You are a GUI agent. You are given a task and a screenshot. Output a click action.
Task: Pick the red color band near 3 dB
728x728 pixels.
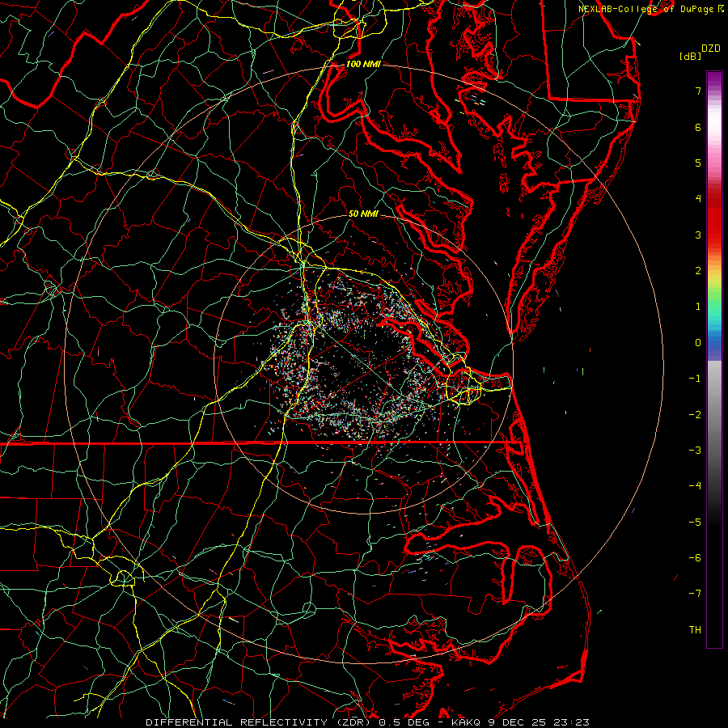tap(713, 235)
